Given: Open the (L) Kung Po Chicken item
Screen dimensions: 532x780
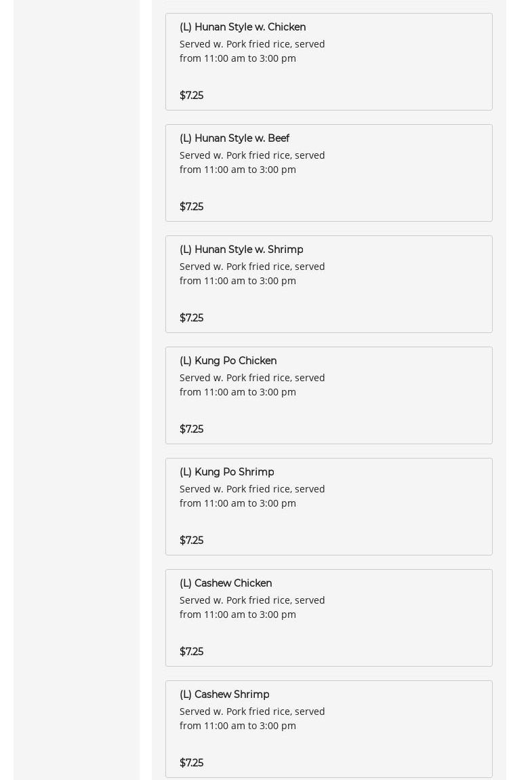Looking at the screenshot, I should pos(228,361).
